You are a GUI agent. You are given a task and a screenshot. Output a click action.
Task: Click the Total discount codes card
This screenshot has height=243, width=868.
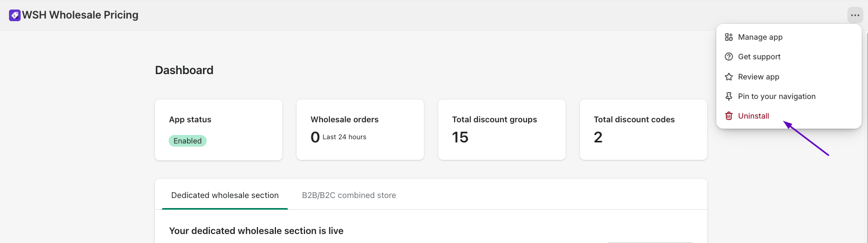[x=643, y=130]
